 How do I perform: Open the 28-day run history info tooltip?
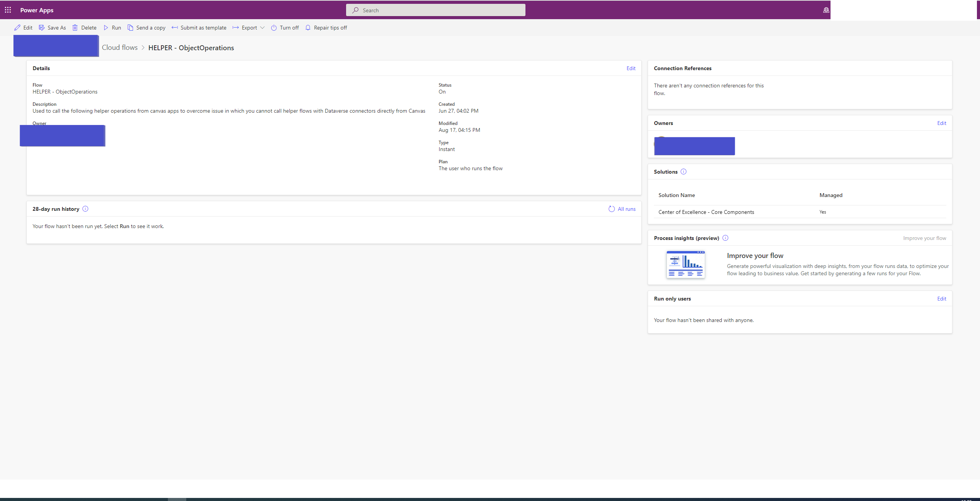point(85,209)
